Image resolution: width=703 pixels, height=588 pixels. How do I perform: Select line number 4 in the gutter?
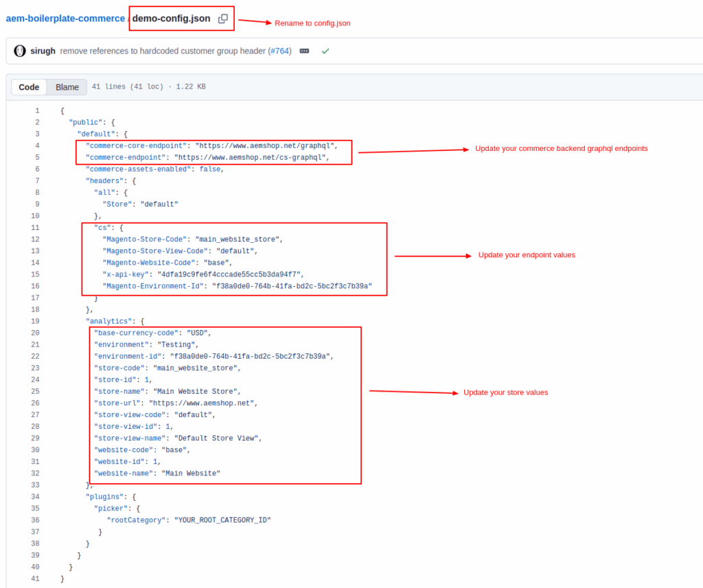(36, 145)
